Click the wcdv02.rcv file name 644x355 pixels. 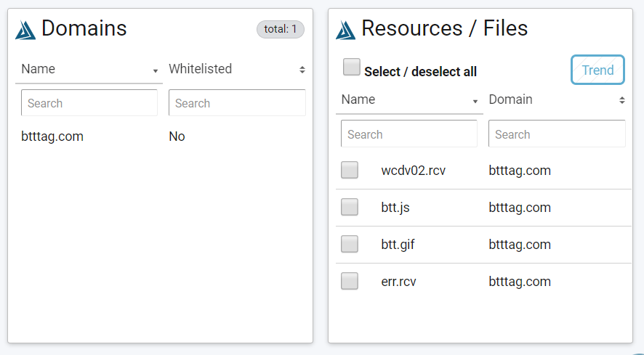point(413,171)
